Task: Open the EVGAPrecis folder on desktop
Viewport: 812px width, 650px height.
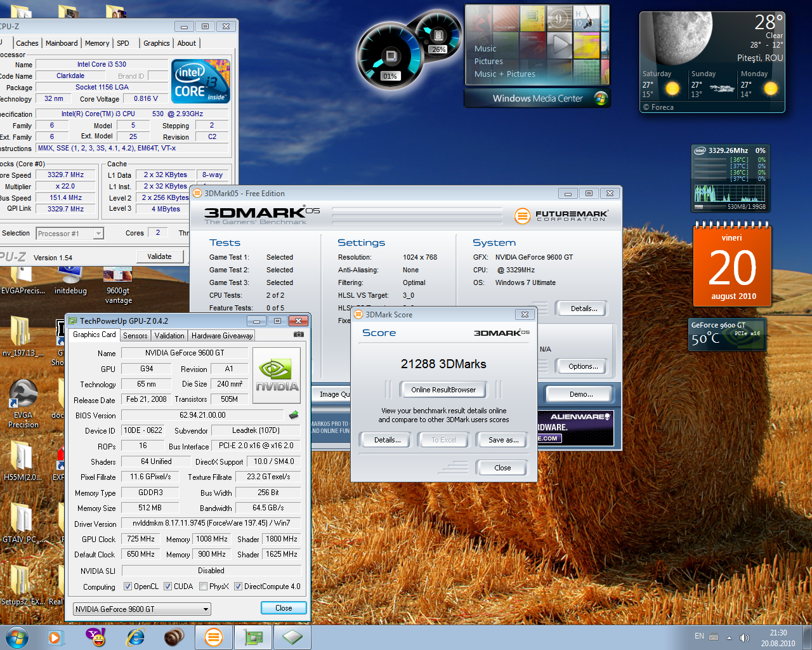Action: tap(23, 281)
